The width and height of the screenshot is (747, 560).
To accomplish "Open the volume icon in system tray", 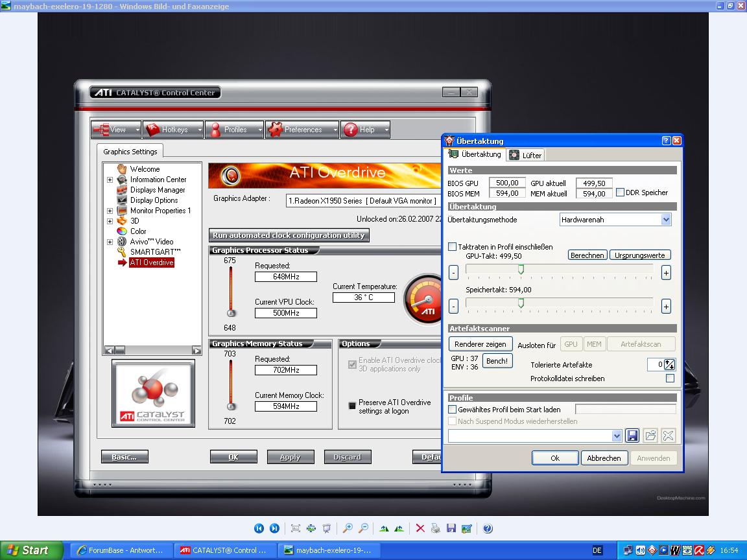I will click(640, 550).
